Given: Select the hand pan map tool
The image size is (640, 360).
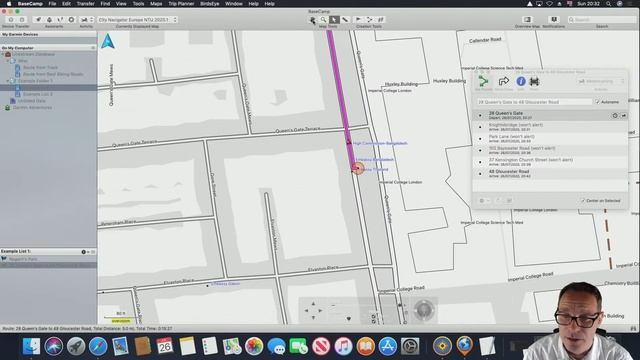Looking at the screenshot, I should tap(313, 20).
